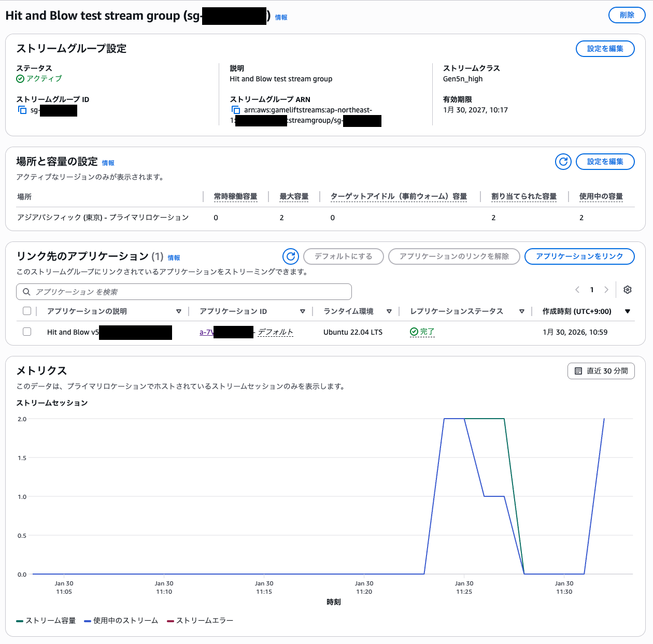Click アプリケーションをリンク button
Viewport: 653px width, 644px height.
[x=579, y=256]
